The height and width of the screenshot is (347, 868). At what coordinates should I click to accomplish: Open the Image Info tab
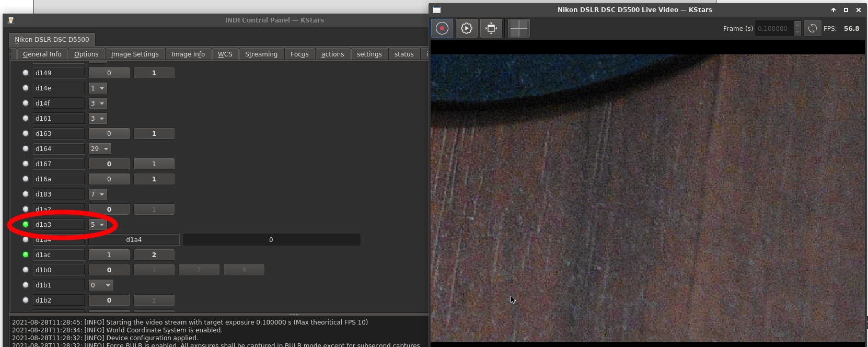188,54
